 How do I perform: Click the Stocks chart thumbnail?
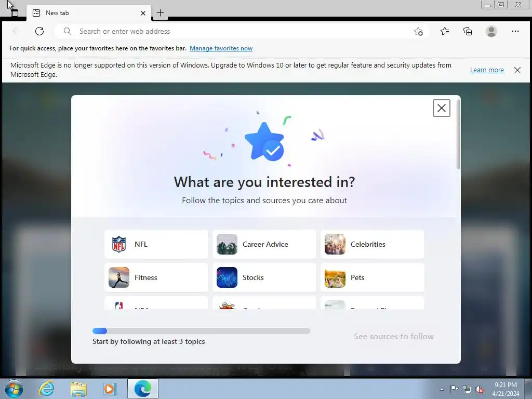tap(227, 277)
